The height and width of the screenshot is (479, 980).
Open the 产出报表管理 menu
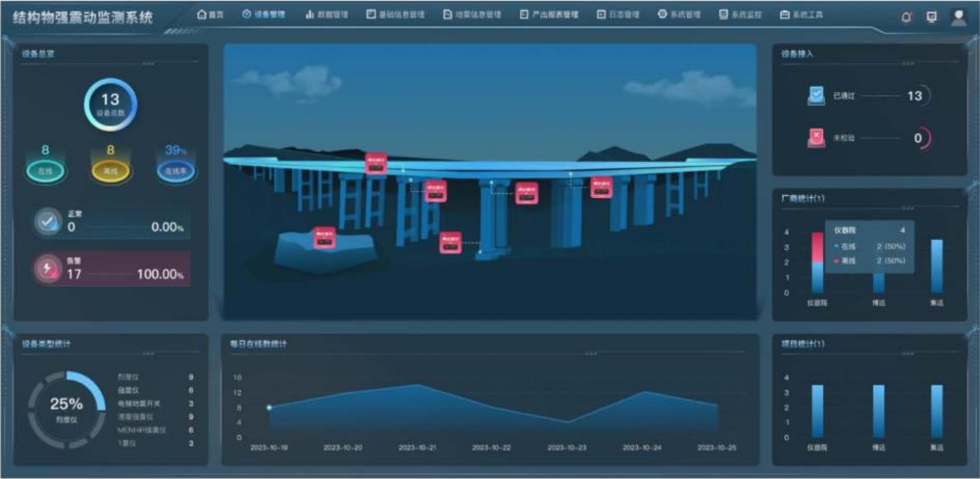tap(549, 14)
